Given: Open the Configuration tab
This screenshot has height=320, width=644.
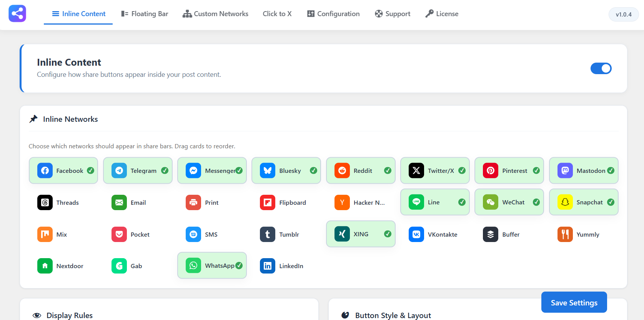Looking at the screenshot, I should click(333, 14).
